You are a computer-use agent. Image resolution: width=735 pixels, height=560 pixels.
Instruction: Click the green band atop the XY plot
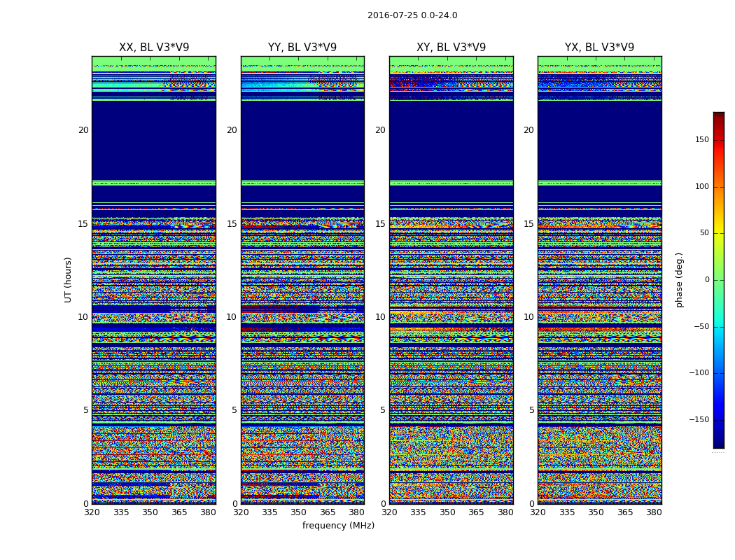pyautogui.click(x=451, y=61)
